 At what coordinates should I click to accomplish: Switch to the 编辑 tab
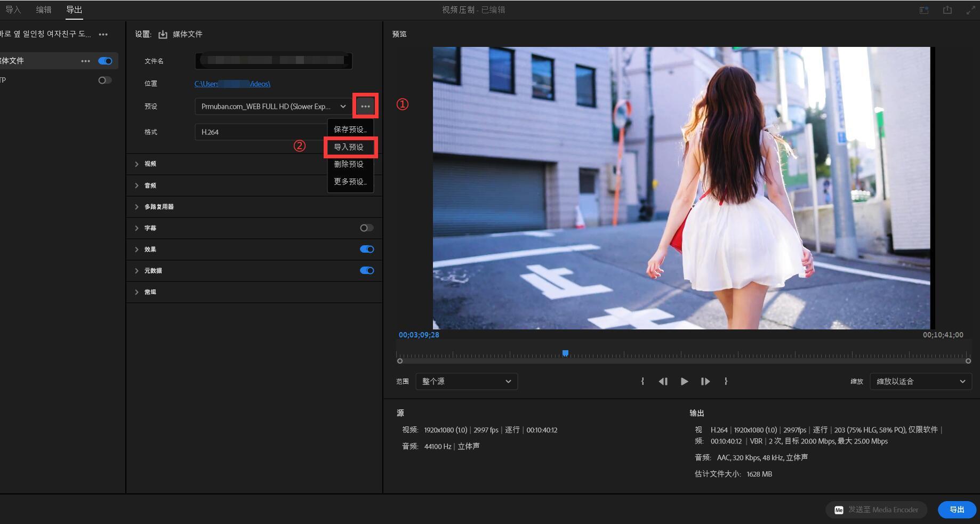(43, 9)
